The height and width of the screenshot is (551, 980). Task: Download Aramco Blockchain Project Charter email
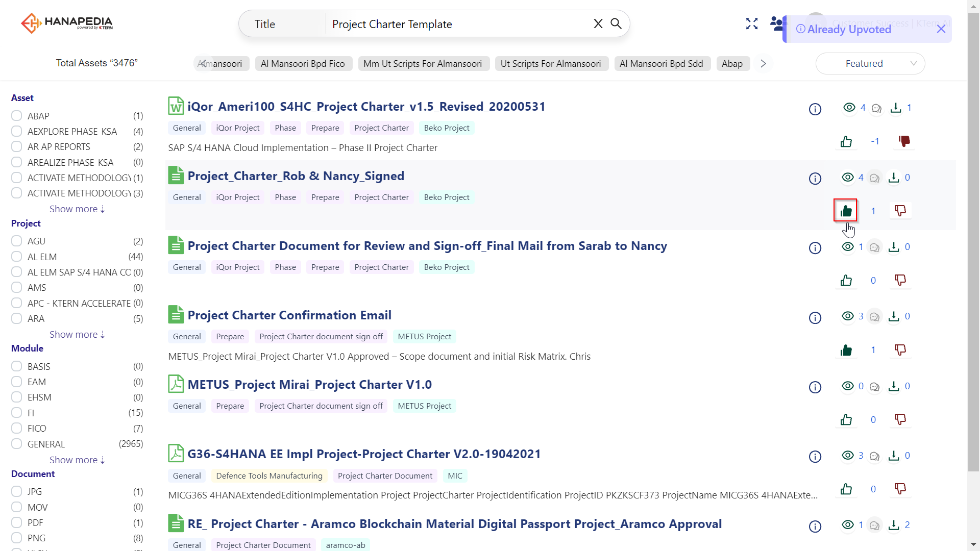894,525
